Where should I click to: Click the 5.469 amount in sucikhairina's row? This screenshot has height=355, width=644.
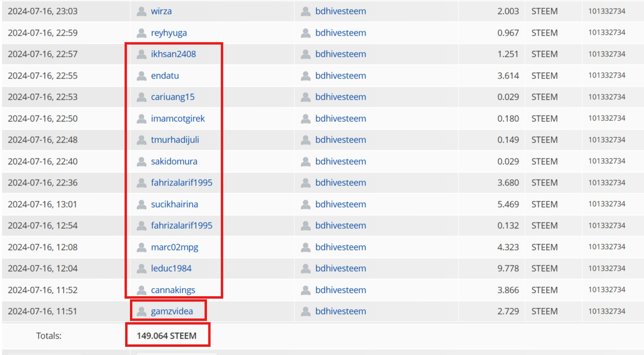[x=508, y=204]
